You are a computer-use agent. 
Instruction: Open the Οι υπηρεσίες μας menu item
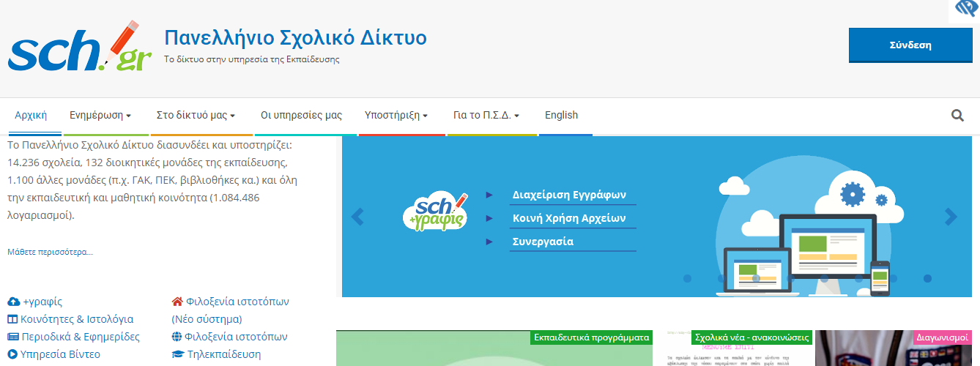pos(302,115)
